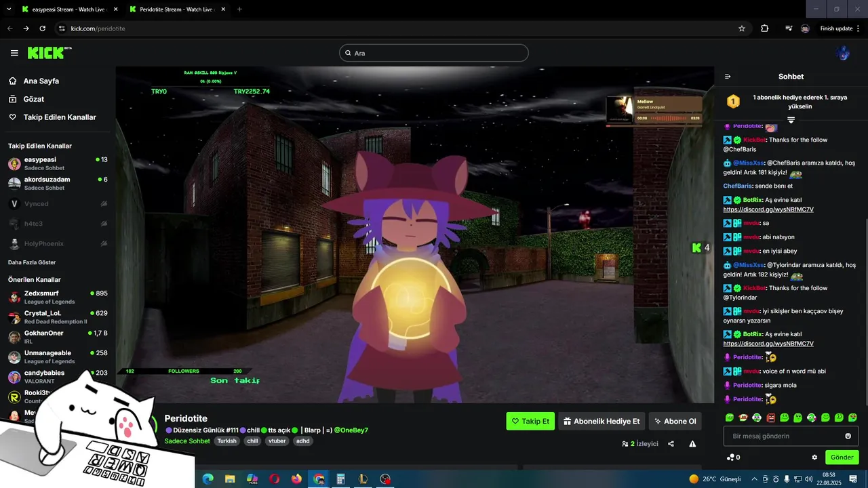868x488 pixels.
Task: Insert the red angry emote
Action: (x=771, y=418)
